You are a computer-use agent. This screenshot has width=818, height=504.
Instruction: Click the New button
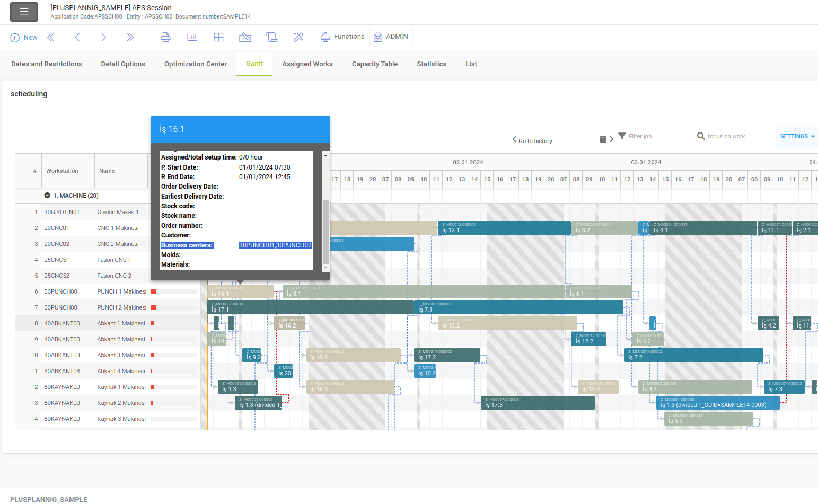24,38
